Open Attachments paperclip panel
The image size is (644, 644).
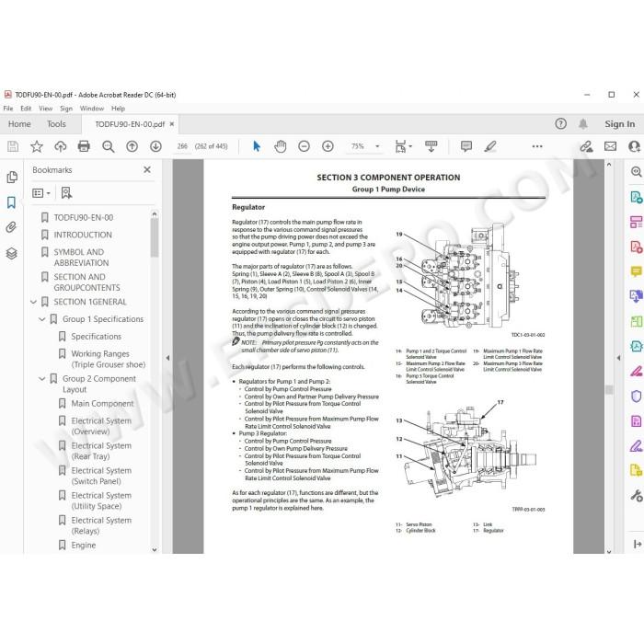(x=11, y=227)
